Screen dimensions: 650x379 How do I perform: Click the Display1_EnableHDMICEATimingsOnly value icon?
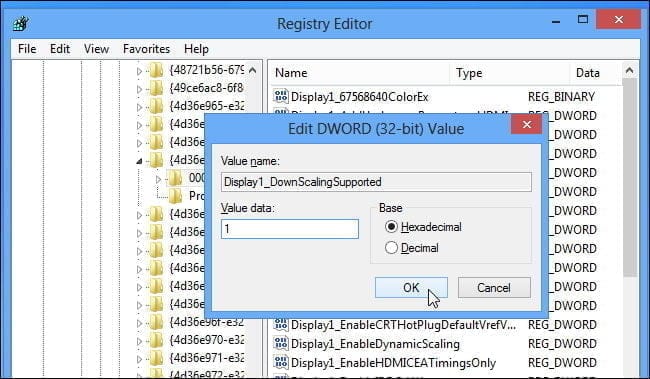point(281,362)
